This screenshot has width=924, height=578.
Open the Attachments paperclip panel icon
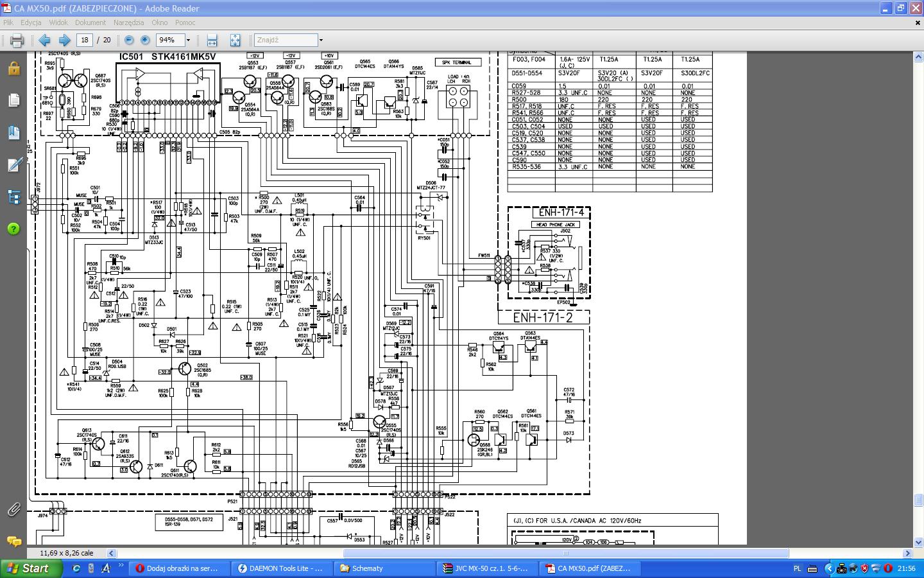tap(13, 509)
